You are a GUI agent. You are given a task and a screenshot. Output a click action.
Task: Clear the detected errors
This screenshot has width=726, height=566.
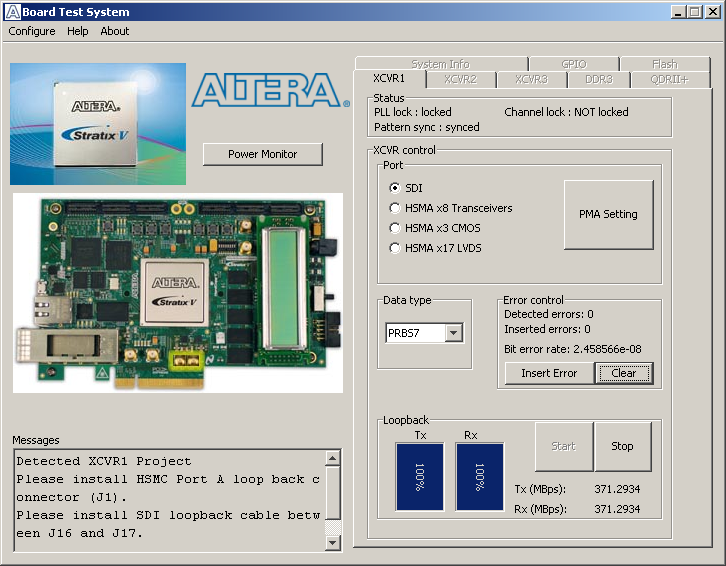point(624,373)
